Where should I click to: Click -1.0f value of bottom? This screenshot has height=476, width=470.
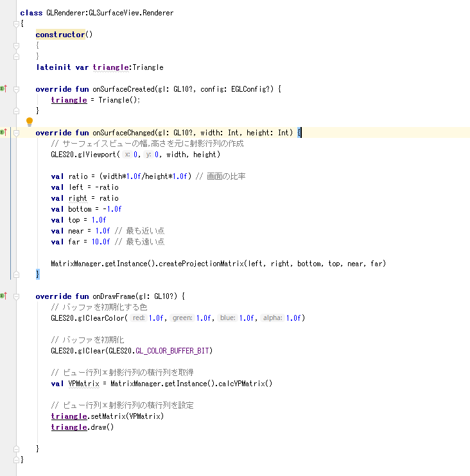tap(112, 209)
